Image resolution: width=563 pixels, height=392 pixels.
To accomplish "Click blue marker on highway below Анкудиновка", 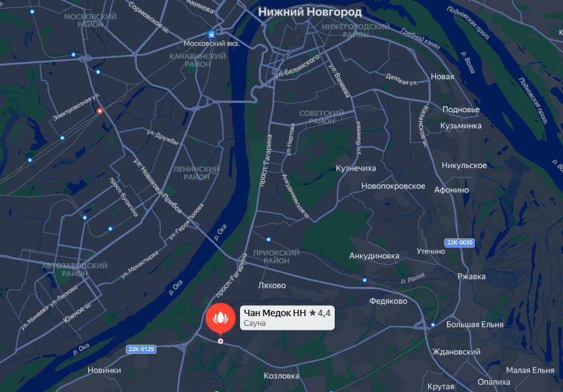I will point(365,280).
